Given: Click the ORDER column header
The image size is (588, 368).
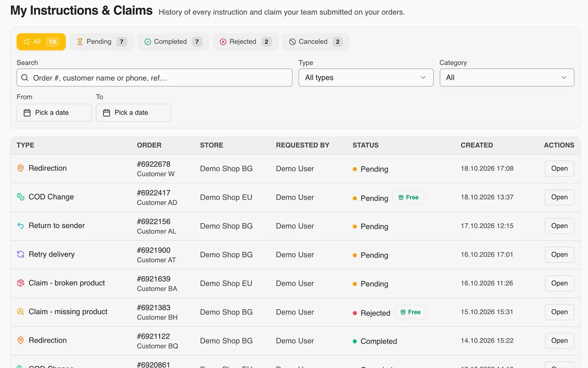Looking at the screenshot, I should tap(149, 145).
